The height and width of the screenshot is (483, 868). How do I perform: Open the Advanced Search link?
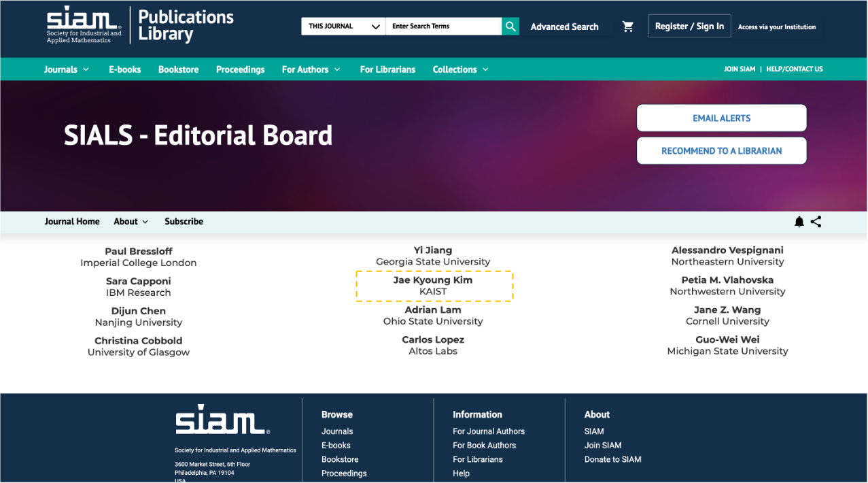pyautogui.click(x=565, y=27)
